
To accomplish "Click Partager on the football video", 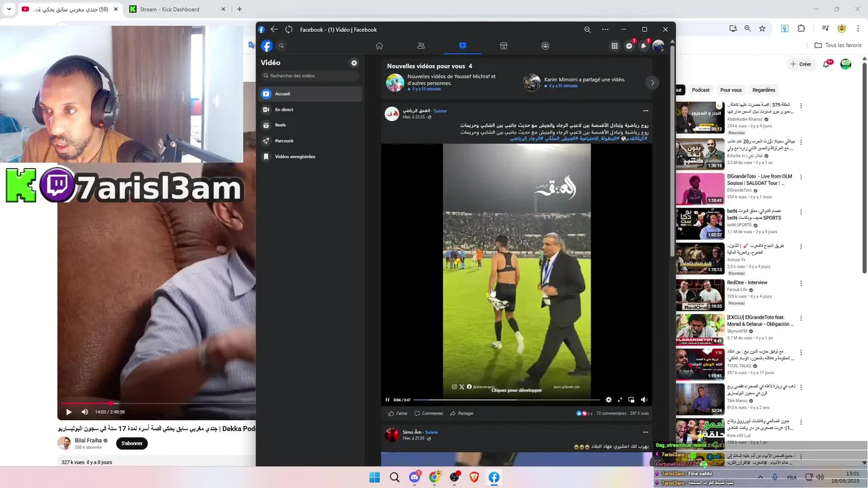I will 462,413.
